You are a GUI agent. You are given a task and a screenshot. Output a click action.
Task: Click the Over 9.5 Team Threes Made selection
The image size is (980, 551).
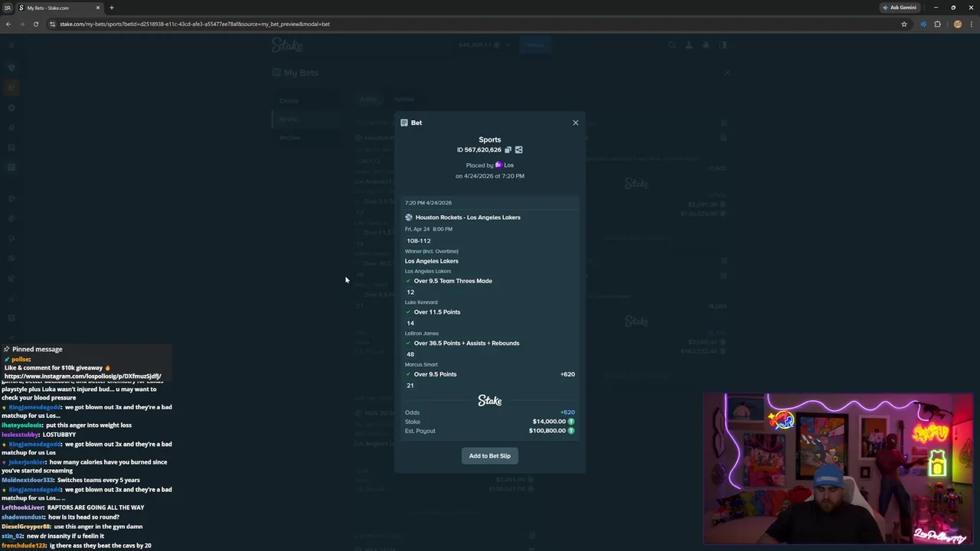click(x=453, y=281)
